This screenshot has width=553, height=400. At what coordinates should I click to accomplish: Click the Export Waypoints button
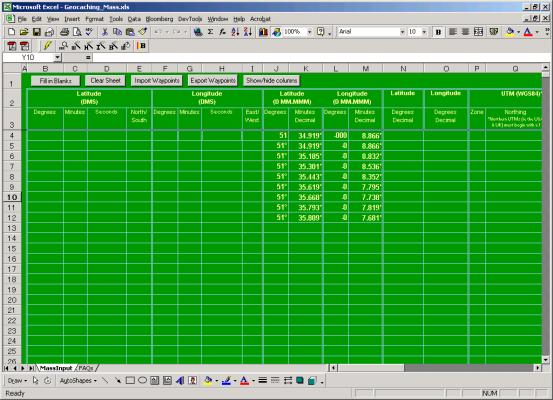point(213,81)
